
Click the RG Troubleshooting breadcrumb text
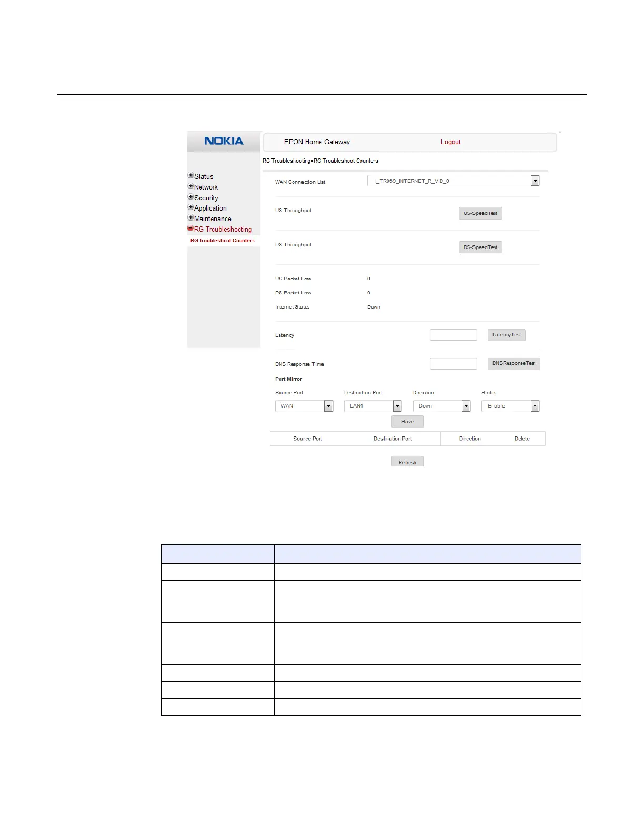coord(287,161)
